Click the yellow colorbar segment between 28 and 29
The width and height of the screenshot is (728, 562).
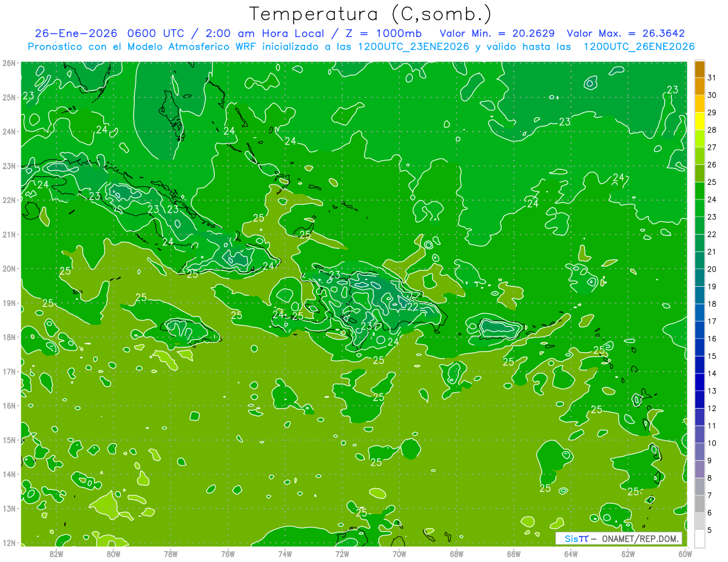tap(699, 121)
